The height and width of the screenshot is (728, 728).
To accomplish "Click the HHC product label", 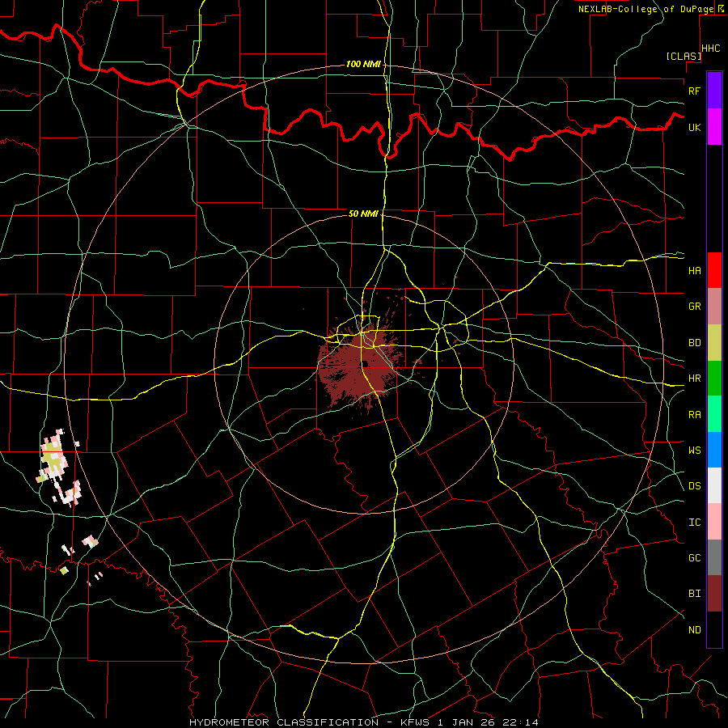I will pyautogui.click(x=711, y=49).
